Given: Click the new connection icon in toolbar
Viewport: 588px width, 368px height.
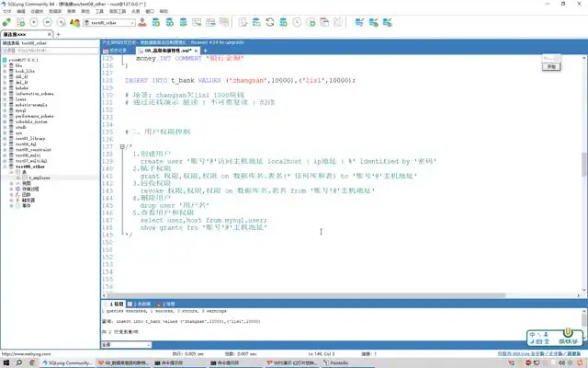Looking at the screenshot, I should (x=7, y=20).
